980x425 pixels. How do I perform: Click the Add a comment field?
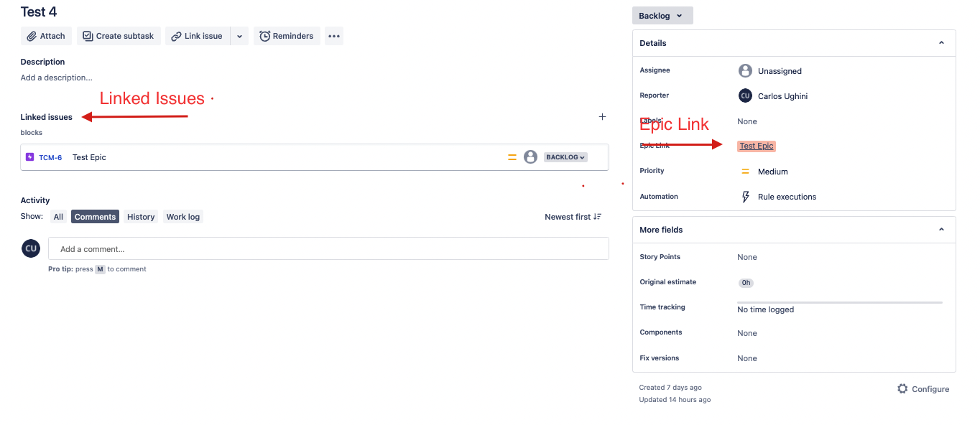coord(328,248)
